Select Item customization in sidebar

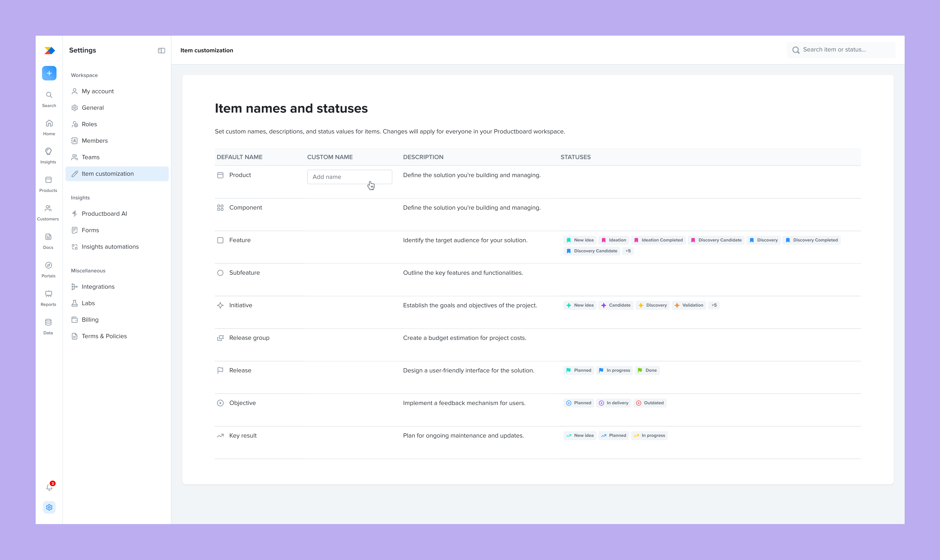[117, 174]
